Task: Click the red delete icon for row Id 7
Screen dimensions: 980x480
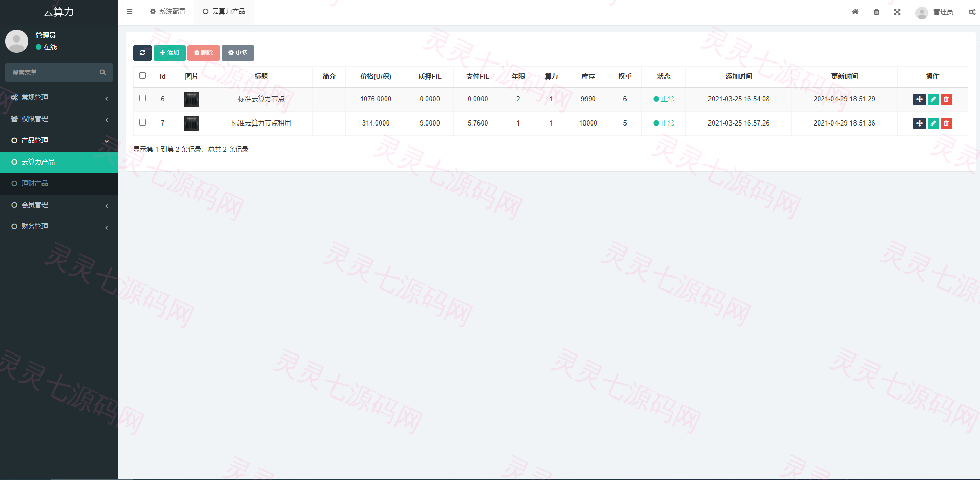Action: pos(946,123)
